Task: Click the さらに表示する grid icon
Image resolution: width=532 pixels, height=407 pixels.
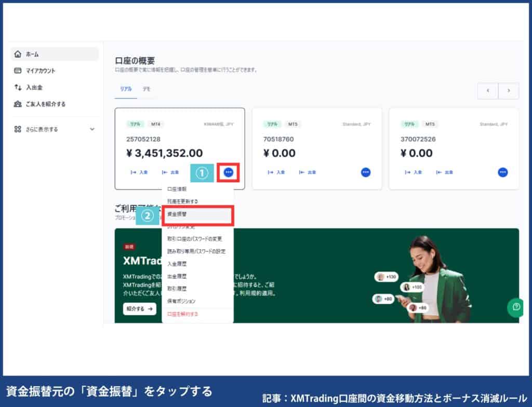Action: [18, 129]
